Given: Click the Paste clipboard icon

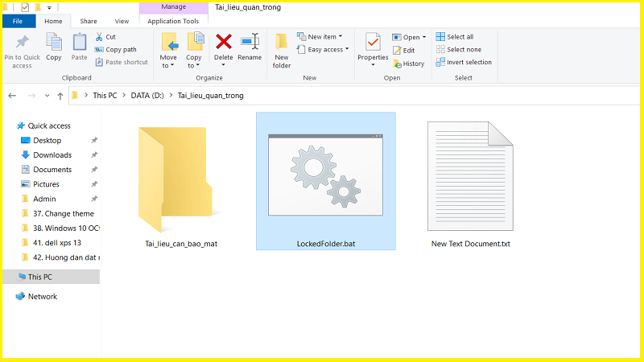Looking at the screenshot, I should [79, 43].
